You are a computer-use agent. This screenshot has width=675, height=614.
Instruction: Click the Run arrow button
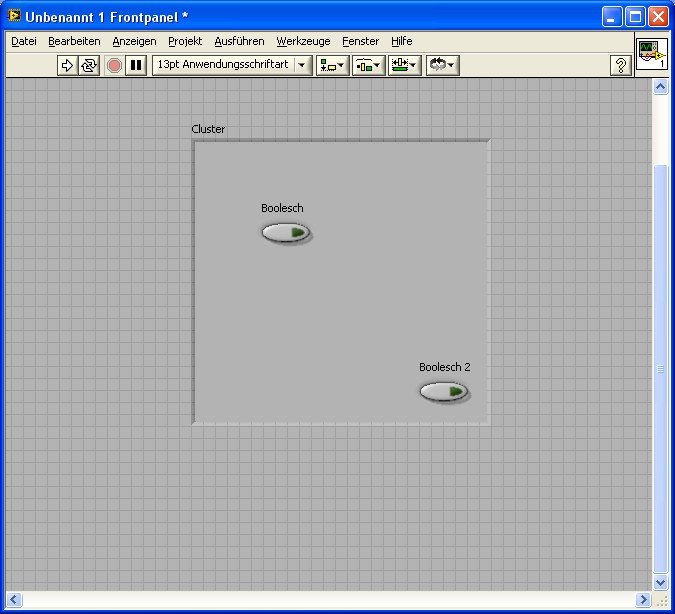(x=68, y=65)
